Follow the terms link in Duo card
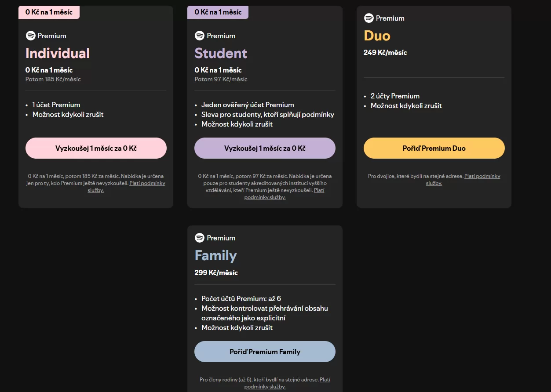The width and height of the screenshot is (551, 392). [482, 176]
